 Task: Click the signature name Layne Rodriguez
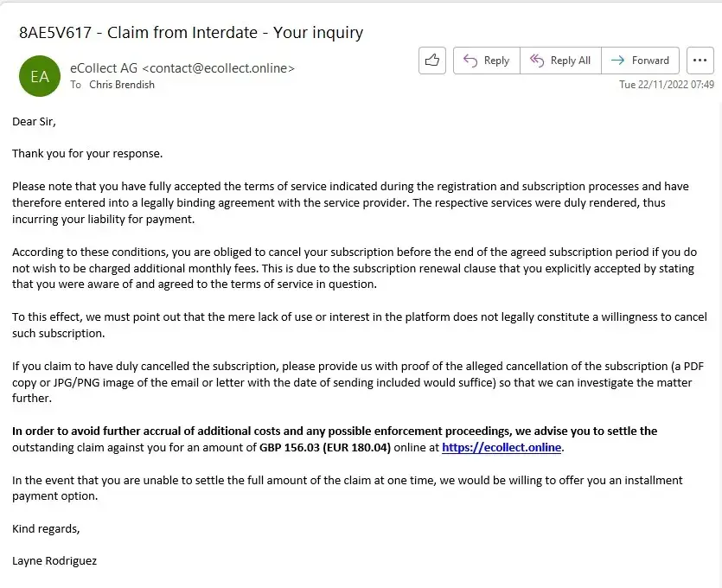54,560
